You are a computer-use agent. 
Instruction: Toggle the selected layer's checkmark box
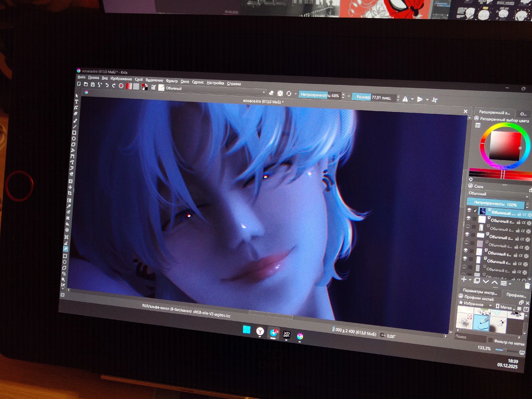(x=475, y=211)
